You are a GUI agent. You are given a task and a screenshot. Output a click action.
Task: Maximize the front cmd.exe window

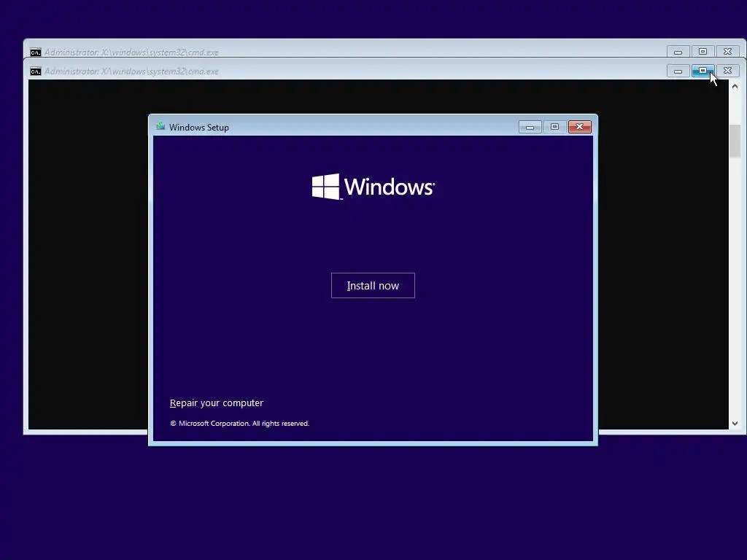[703, 71]
